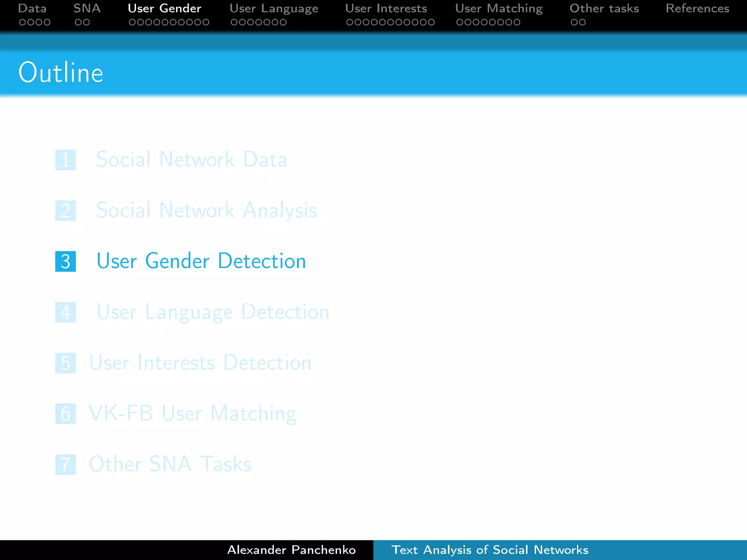747x560 pixels.
Task: Open outline item VK-FB User Matching
Action: [x=193, y=414]
